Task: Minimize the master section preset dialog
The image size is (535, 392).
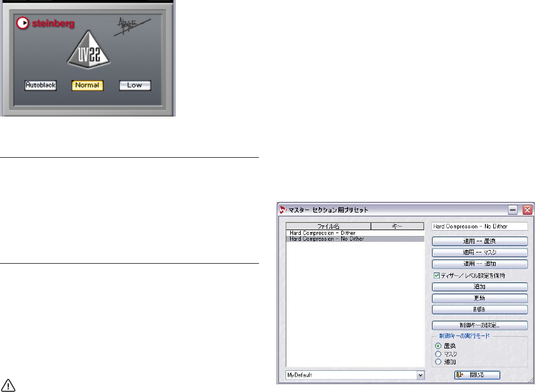Action: coord(513,210)
